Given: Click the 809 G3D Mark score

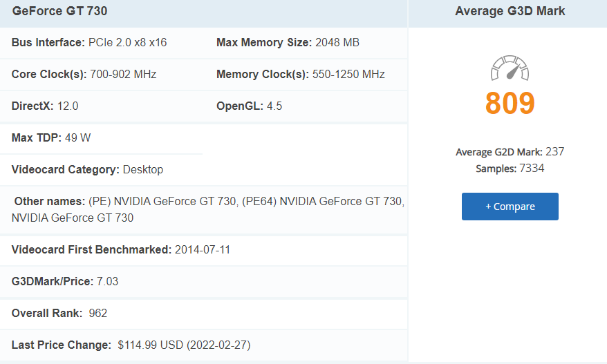Looking at the screenshot, I should [510, 103].
